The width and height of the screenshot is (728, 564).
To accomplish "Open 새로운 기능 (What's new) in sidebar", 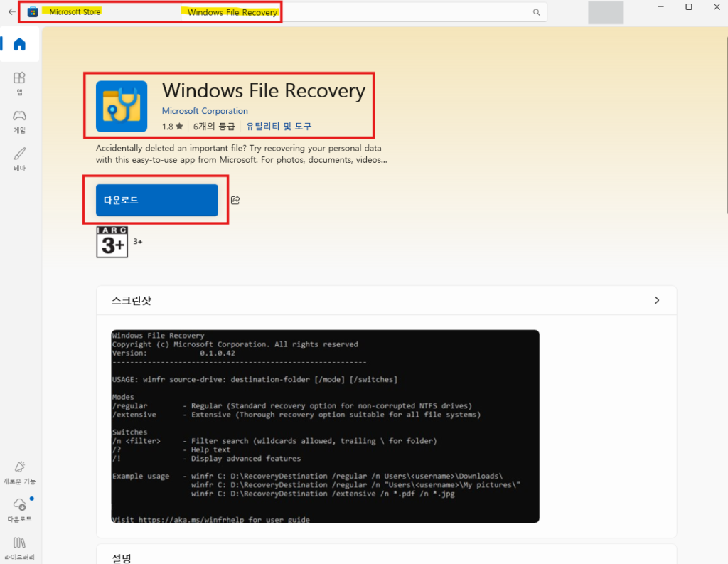I will pos(19,473).
